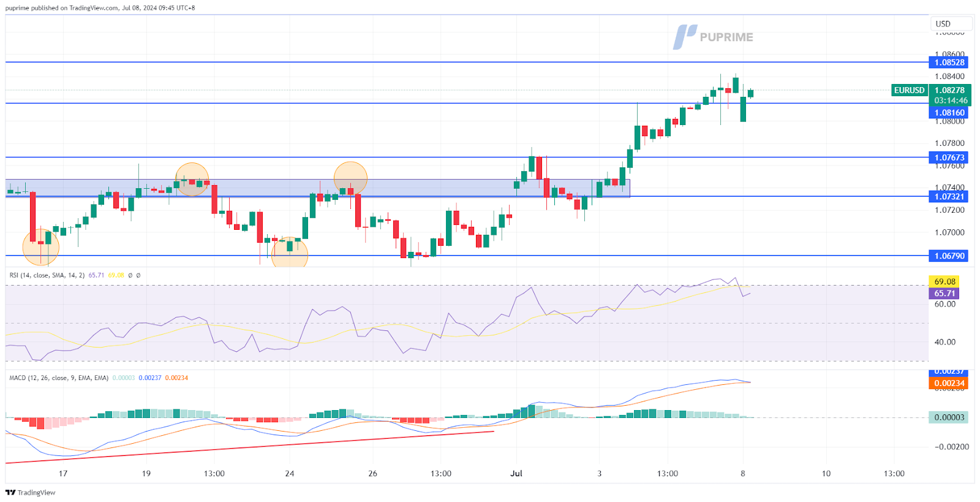
Task: Click the 40.00 RSI scale value
Action: [945, 342]
